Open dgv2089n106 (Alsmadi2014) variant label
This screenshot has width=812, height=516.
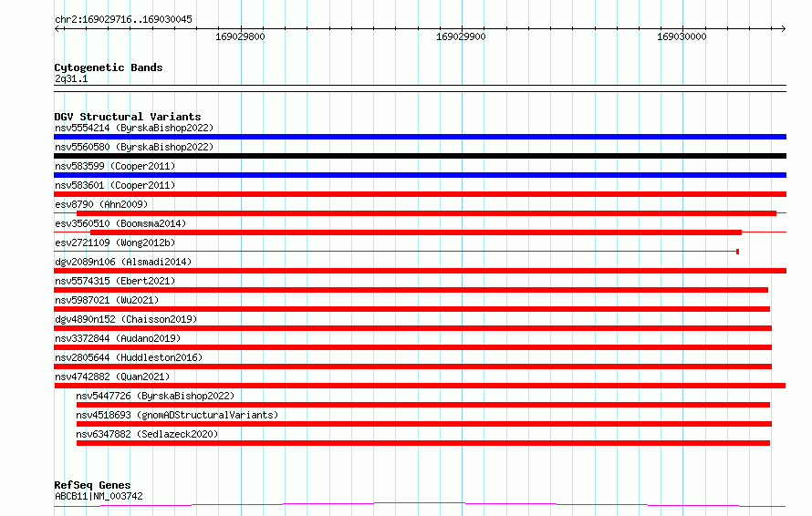(123, 262)
